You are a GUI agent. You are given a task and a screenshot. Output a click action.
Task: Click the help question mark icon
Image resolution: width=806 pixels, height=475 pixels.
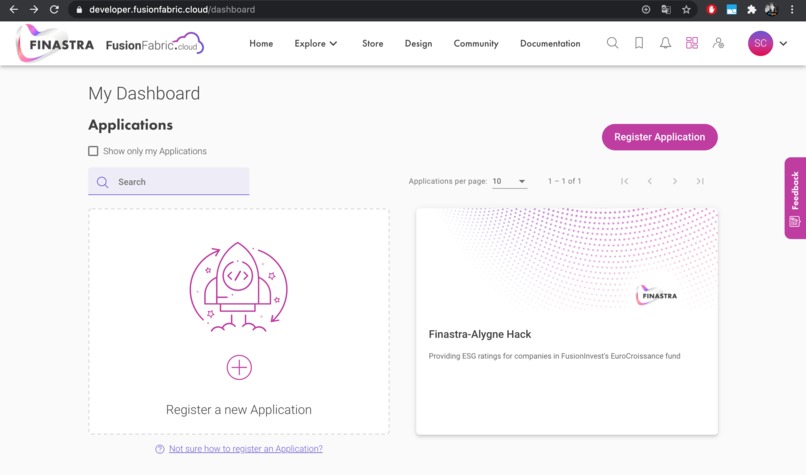coord(160,449)
